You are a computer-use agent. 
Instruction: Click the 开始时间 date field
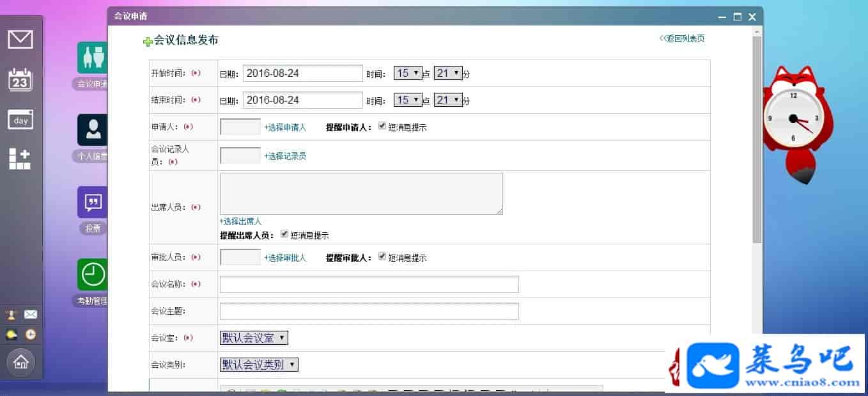coord(303,74)
